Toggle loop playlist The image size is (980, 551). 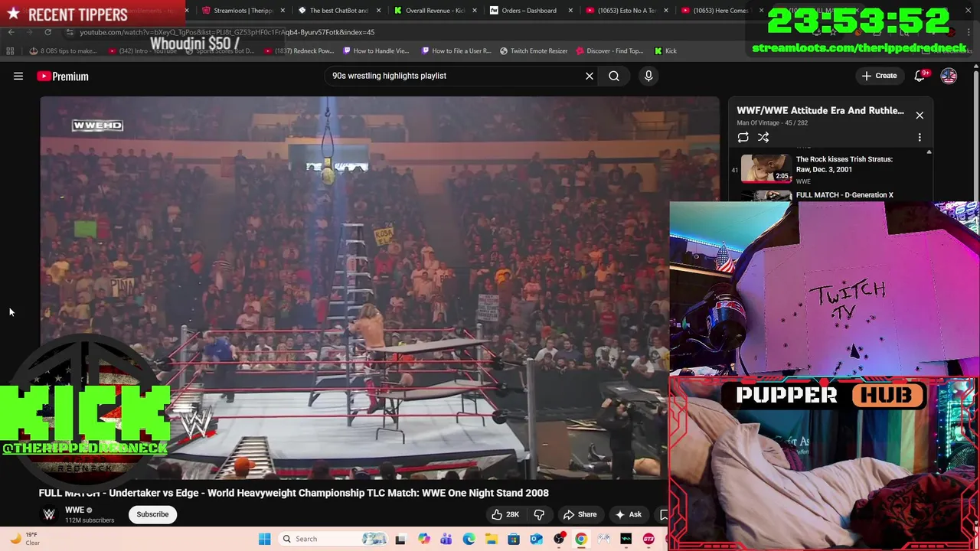click(743, 137)
